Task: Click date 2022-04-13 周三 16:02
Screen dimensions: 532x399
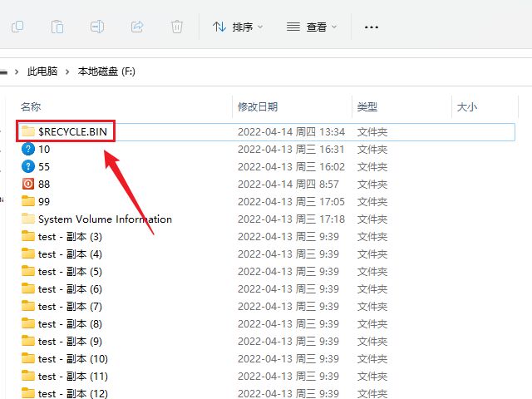Action: click(x=292, y=166)
